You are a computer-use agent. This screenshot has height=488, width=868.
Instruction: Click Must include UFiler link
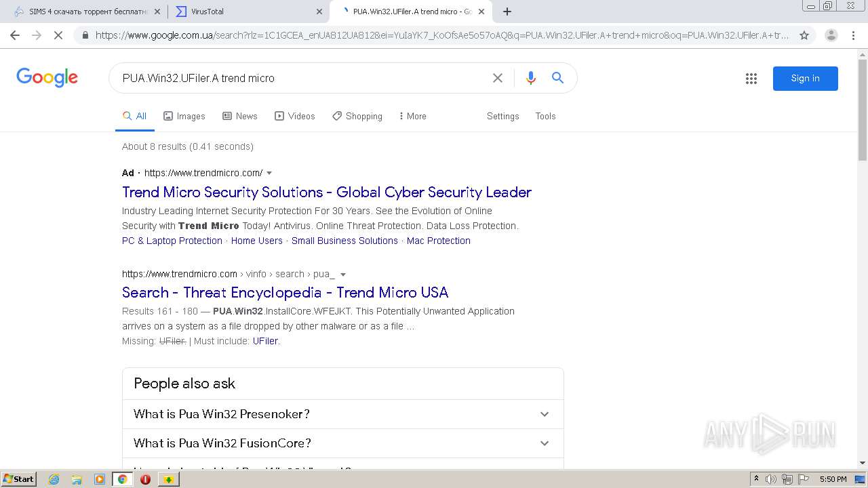click(265, 341)
